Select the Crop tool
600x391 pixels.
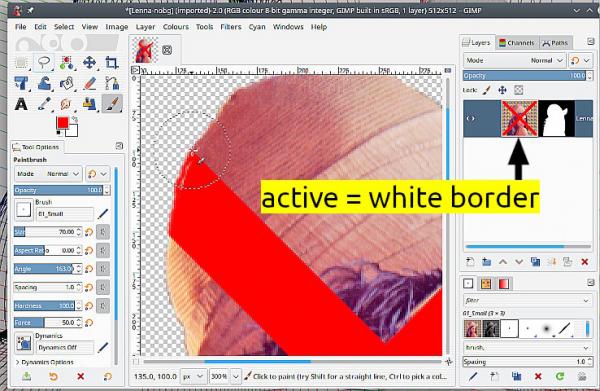pyautogui.click(x=112, y=62)
